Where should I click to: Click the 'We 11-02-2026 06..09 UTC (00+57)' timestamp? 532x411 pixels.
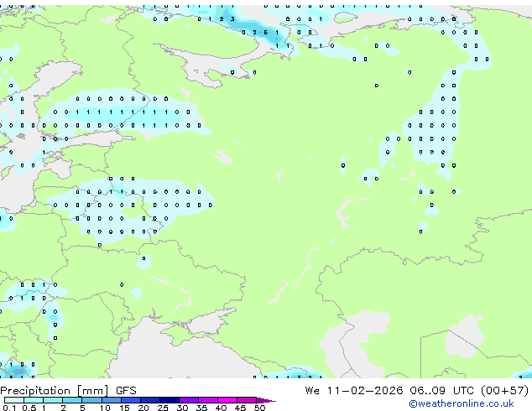pyautogui.click(x=417, y=391)
